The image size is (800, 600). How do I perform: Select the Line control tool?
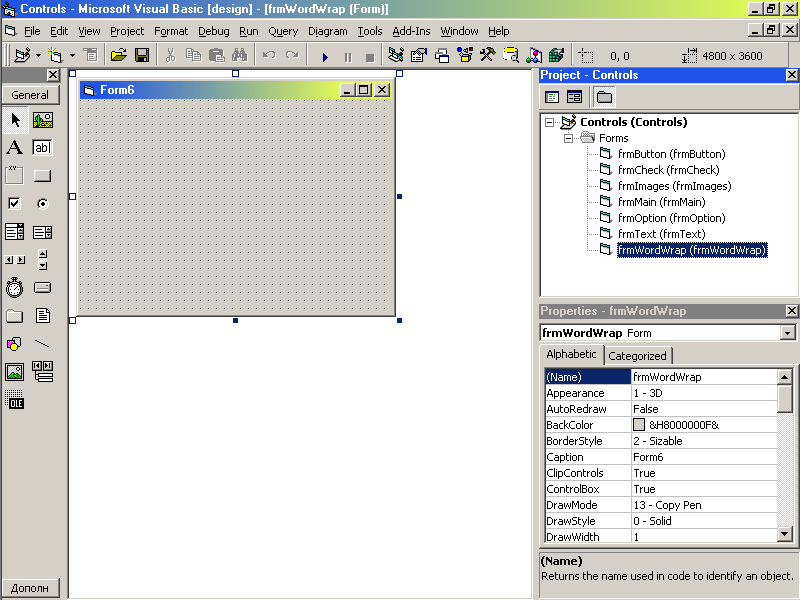click(x=43, y=344)
